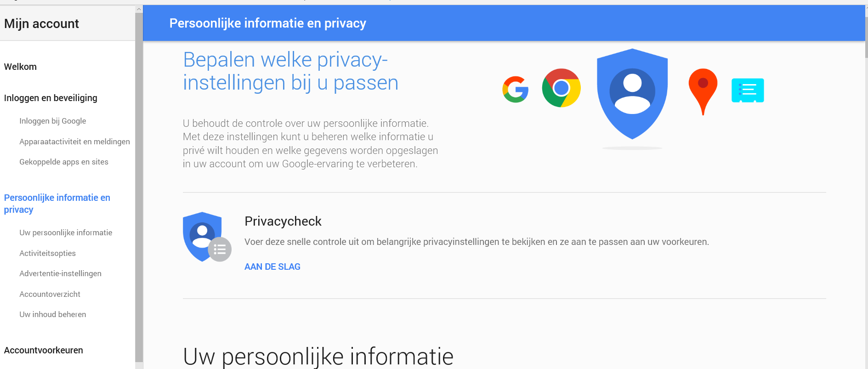The image size is (868, 369).
Task: Open Gekoppelde apps en sites
Action: click(x=64, y=162)
